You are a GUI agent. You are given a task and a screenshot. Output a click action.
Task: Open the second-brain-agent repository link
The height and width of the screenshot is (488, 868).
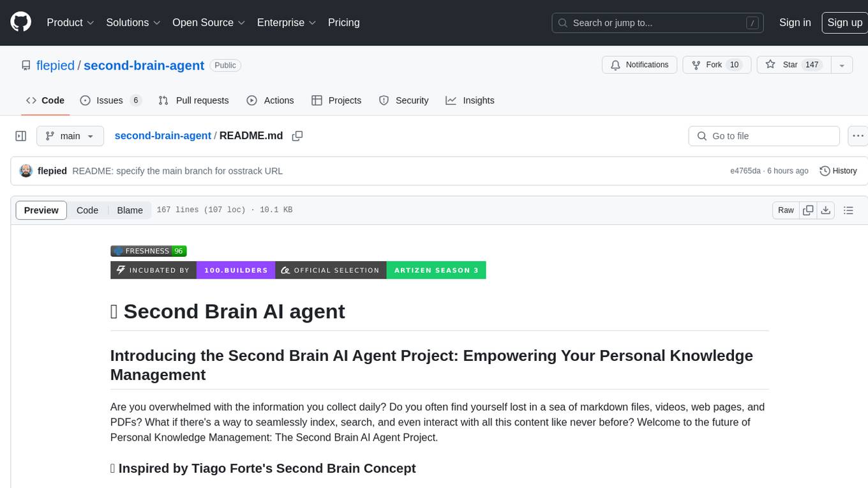pos(144,65)
